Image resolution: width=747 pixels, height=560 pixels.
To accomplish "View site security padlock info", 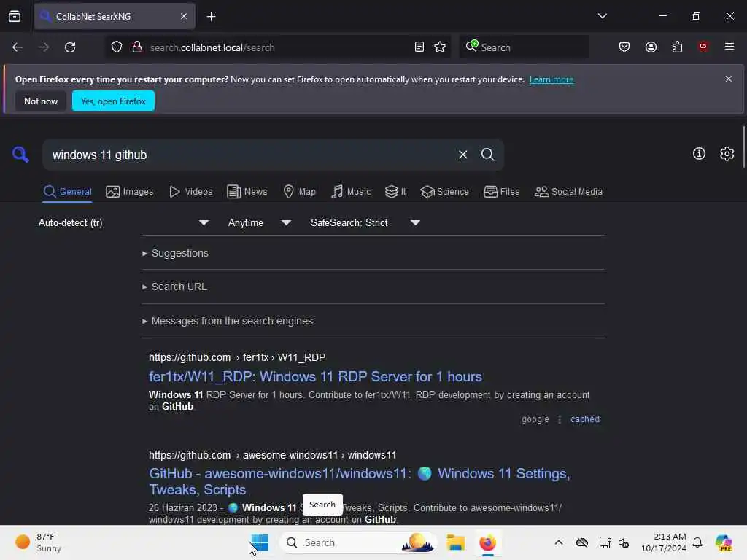I will pos(137,47).
